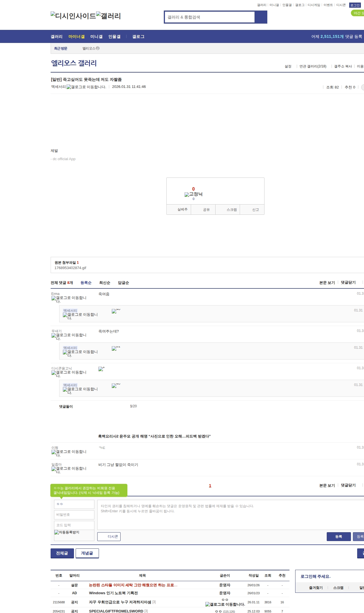Click the search button beside the search box
The image size is (364, 613).
point(261,17)
